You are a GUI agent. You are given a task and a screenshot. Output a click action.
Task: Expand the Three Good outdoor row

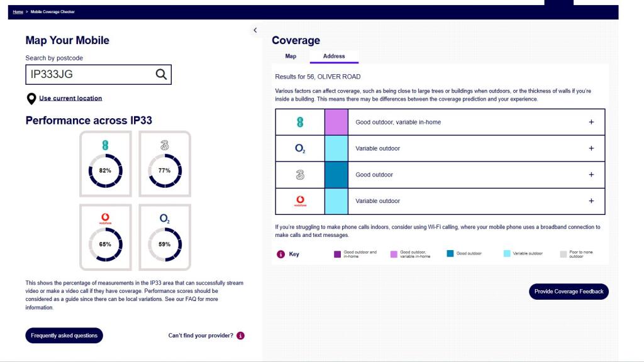coord(591,175)
